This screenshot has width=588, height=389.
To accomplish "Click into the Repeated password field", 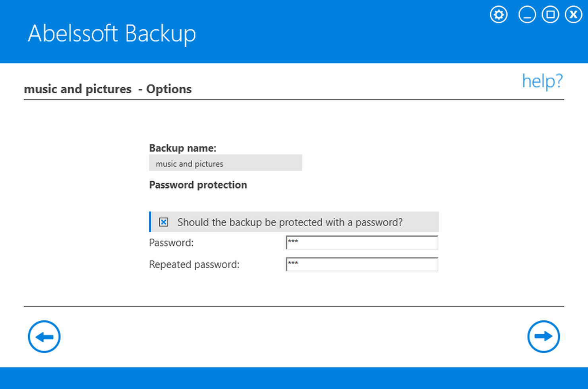I will coord(362,264).
